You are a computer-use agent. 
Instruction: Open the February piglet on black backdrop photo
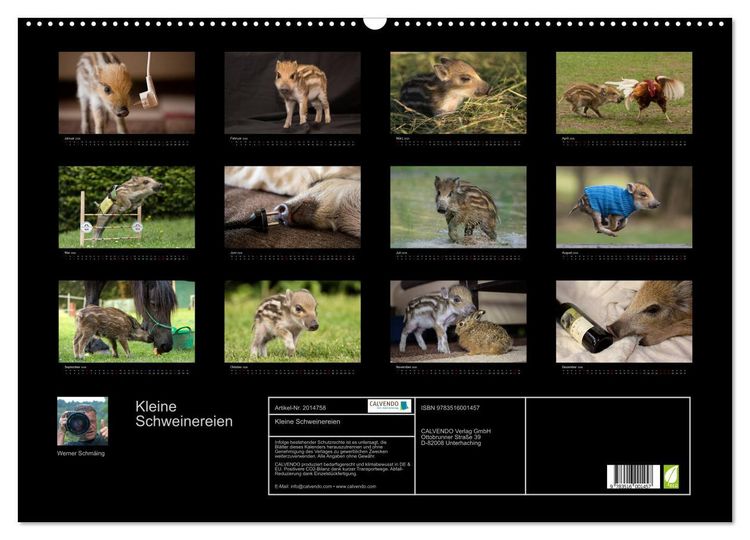[x=292, y=93]
